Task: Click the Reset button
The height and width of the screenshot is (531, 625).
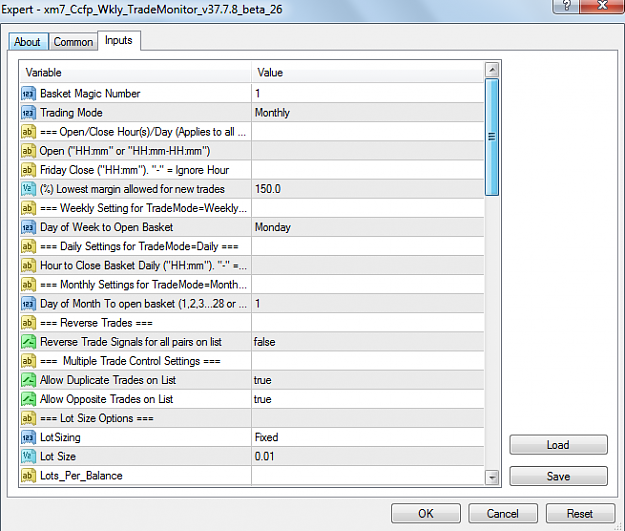Action: [580, 513]
